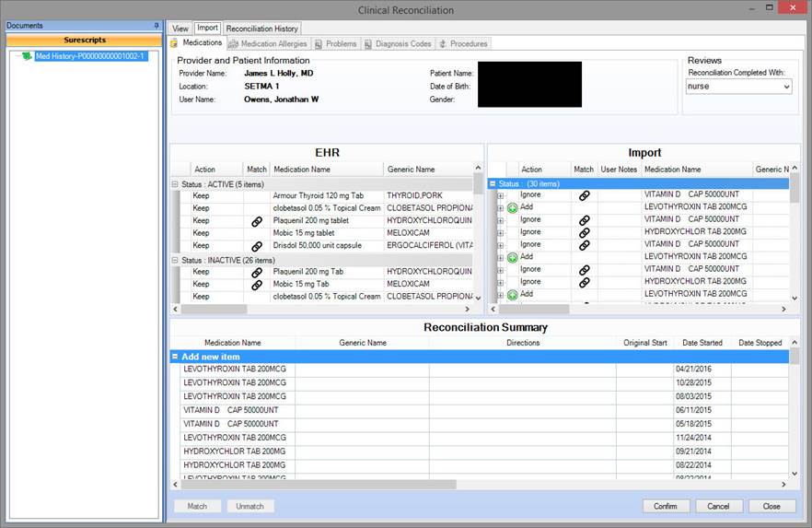Viewport: 812px width, 528px height.
Task: Open the Diagnosis Codes tab
Action: [399, 44]
